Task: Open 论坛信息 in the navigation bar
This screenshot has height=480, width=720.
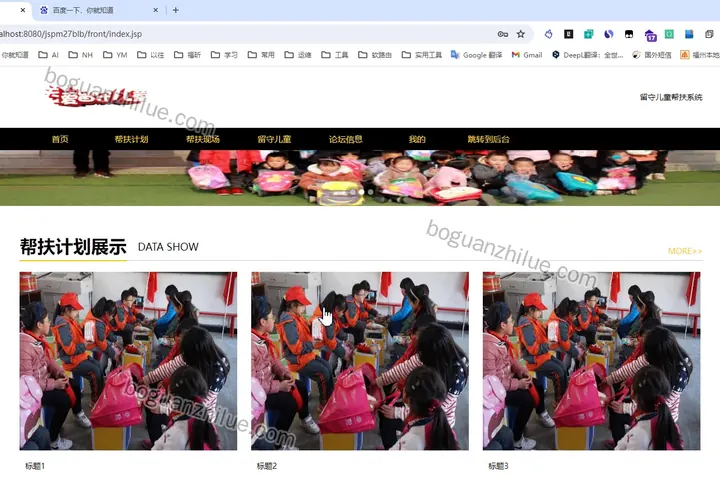Action: point(345,139)
